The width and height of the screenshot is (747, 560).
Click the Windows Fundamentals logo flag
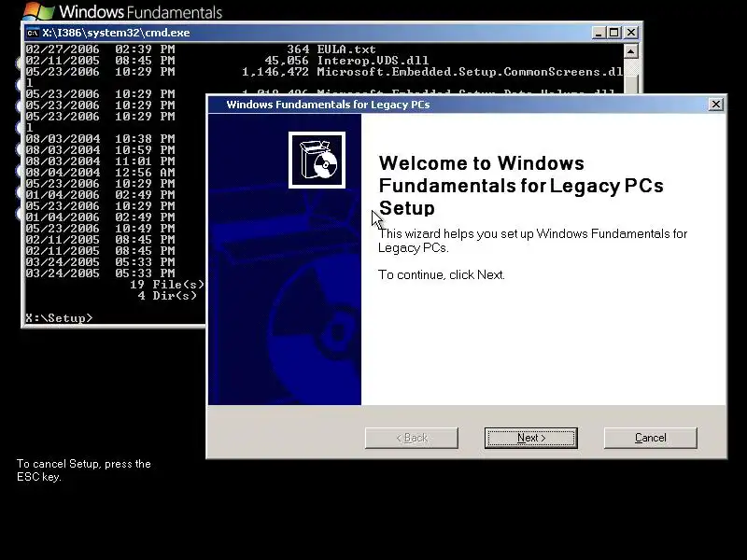pos(38,11)
